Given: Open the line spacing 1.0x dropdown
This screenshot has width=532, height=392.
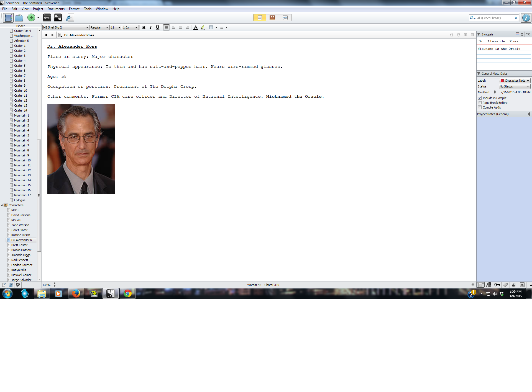Looking at the screenshot, I should point(130,27).
